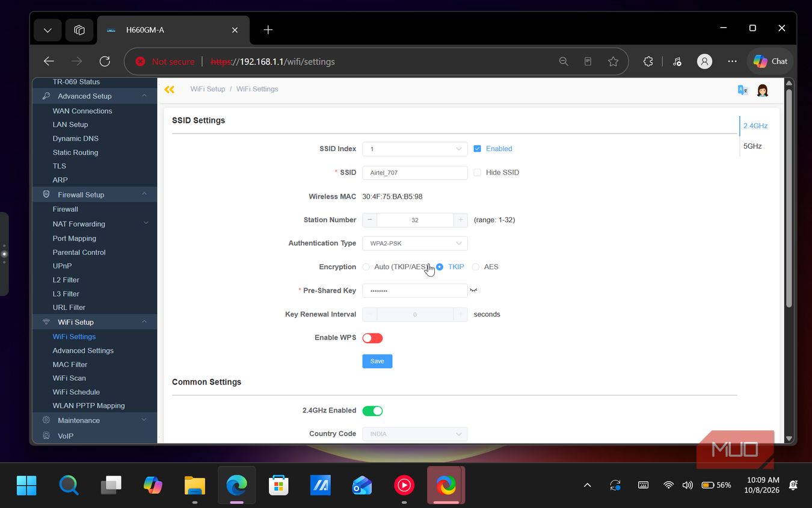Open the Edge profile icon
The height and width of the screenshot is (508, 812).
[704, 61]
